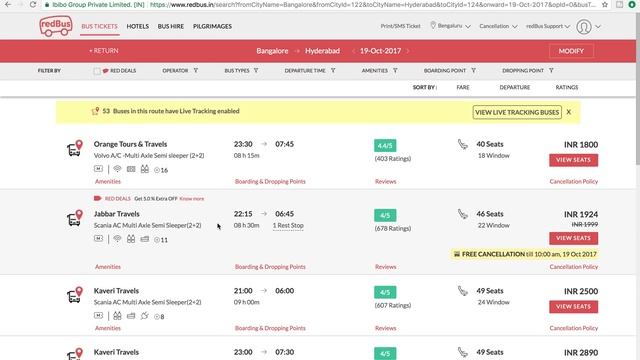Open the Hotels tab
This screenshot has width=640, height=360.
(138, 26)
